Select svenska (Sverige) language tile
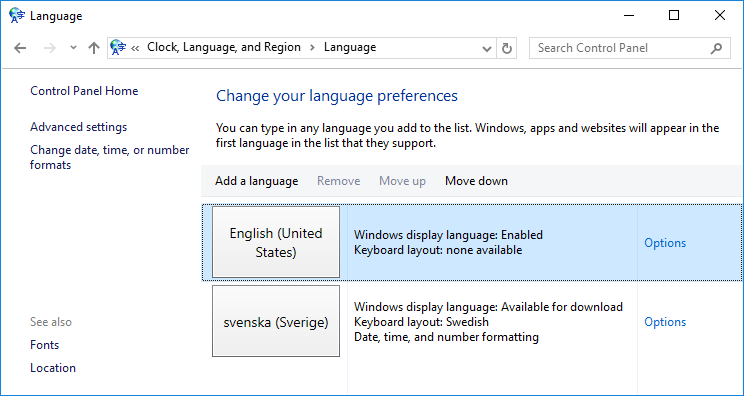Screen dimensions: 744x396 [276, 321]
